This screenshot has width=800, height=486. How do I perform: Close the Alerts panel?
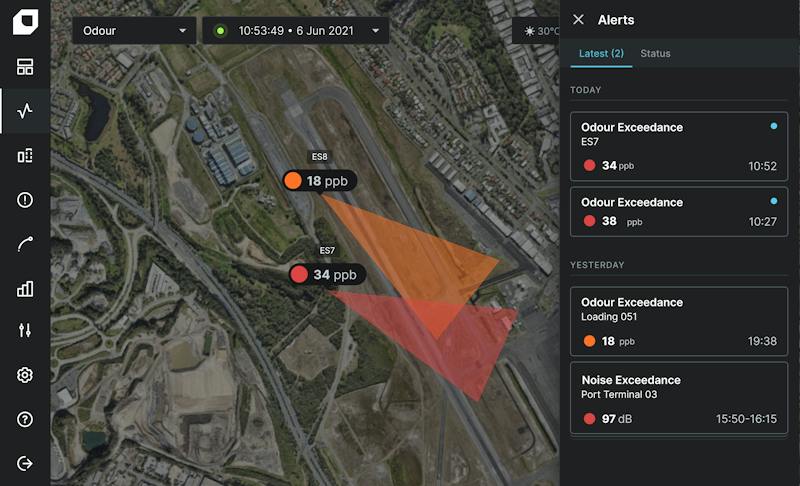coord(578,19)
